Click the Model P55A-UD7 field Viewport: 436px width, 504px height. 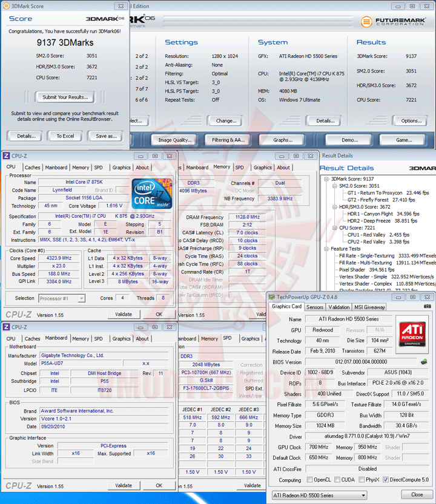[81, 363]
